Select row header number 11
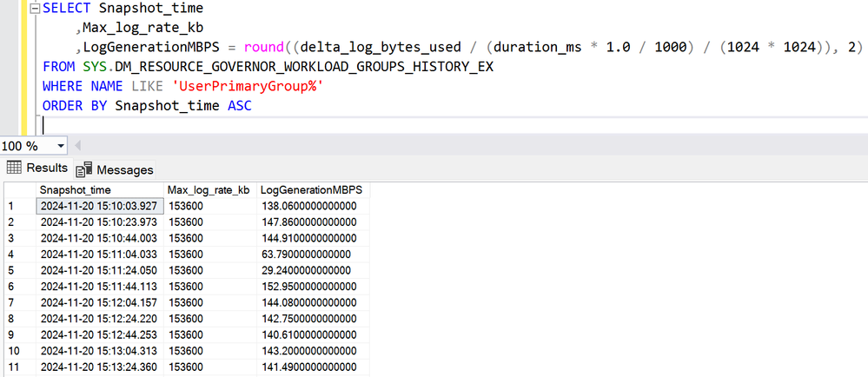 click(19, 367)
